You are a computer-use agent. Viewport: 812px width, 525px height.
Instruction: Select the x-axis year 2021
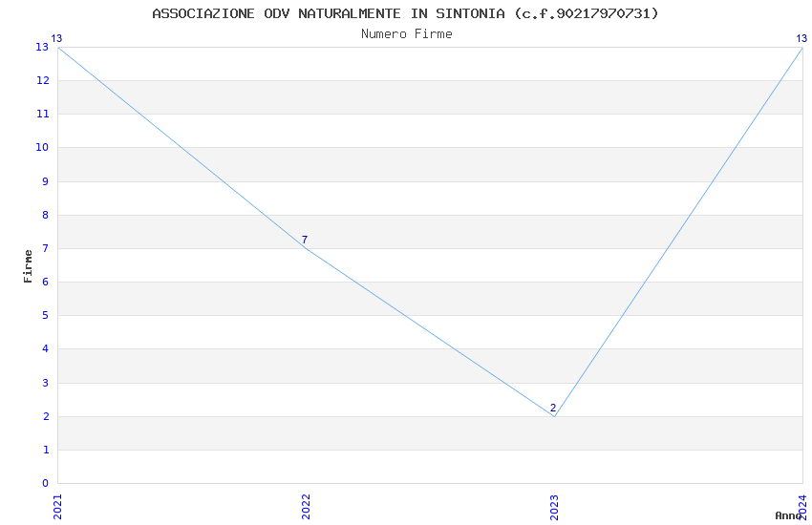[57, 507]
